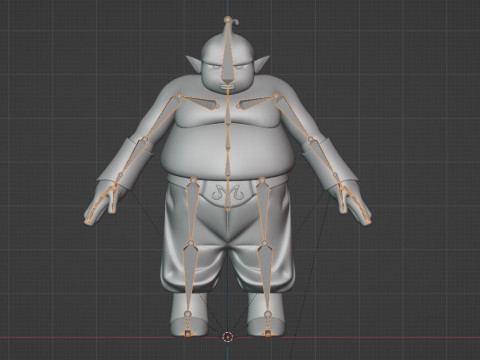Click the hip joint on screen-right

[262, 180]
